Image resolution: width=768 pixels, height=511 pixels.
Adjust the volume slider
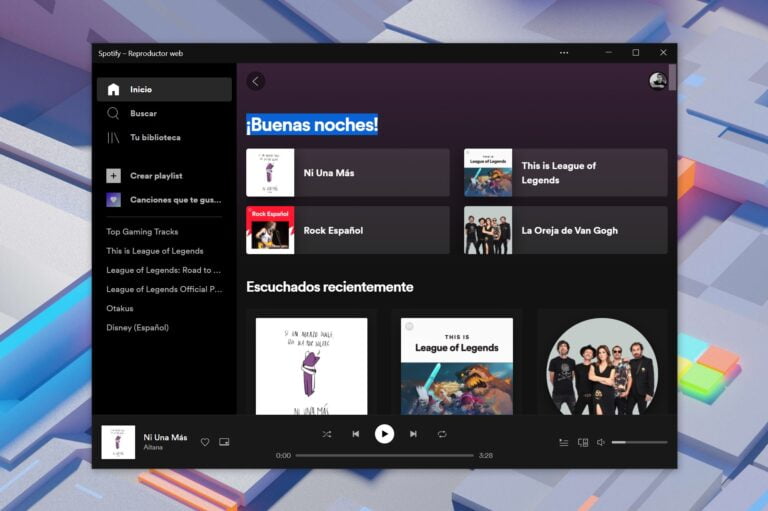coord(639,442)
